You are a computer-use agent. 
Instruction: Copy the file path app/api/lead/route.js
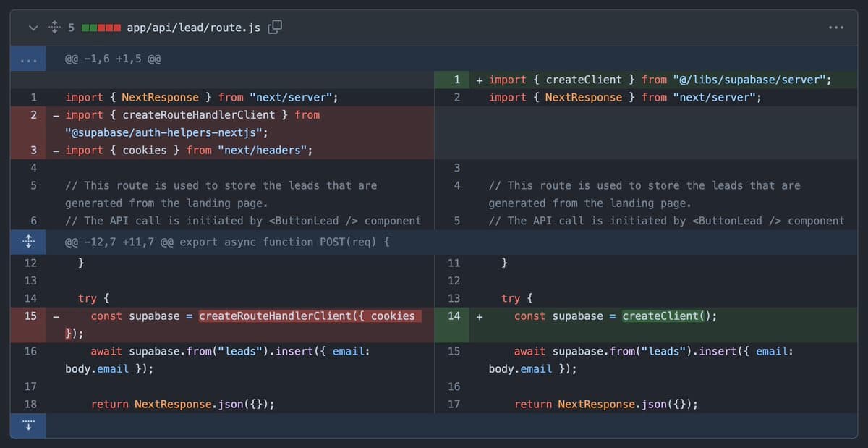(x=275, y=28)
